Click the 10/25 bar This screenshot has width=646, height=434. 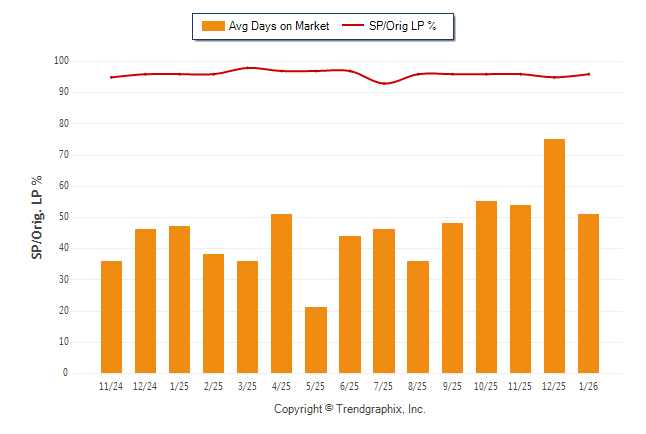[486, 287]
